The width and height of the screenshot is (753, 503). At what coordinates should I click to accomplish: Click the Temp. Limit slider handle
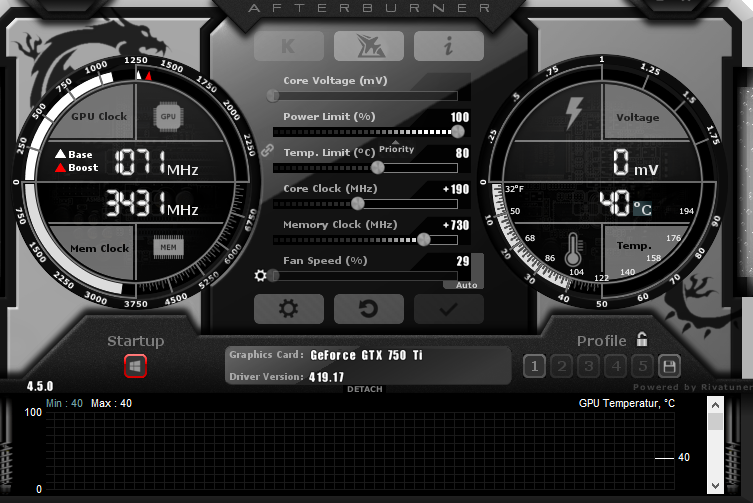pyautogui.click(x=378, y=168)
